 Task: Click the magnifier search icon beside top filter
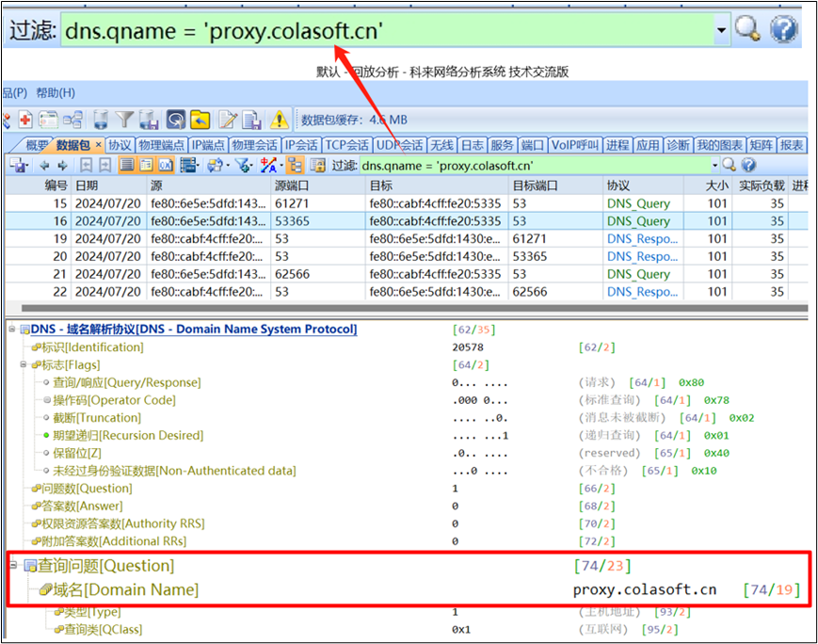click(747, 29)
